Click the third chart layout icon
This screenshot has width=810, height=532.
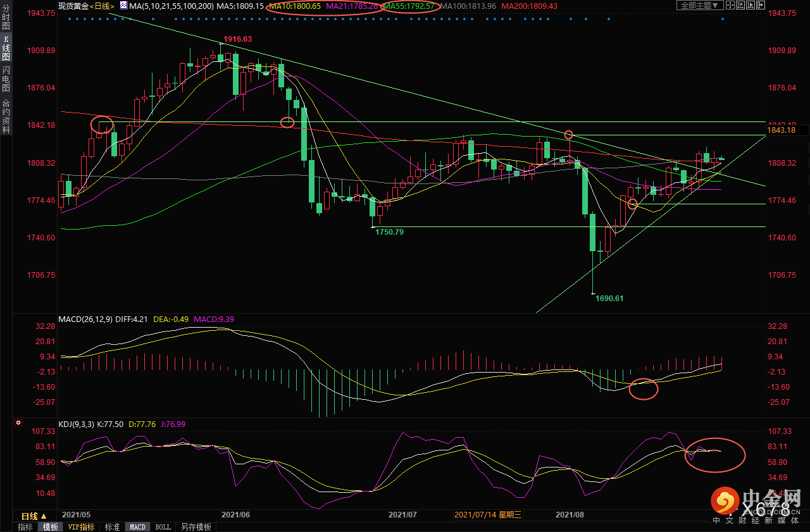point(751,5)
